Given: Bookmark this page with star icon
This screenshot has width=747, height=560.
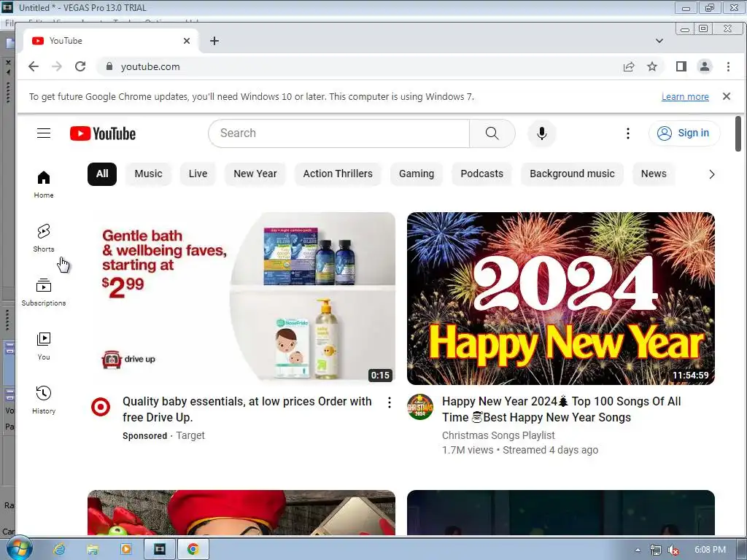Looking at the screenshot, I should (652, 66).
